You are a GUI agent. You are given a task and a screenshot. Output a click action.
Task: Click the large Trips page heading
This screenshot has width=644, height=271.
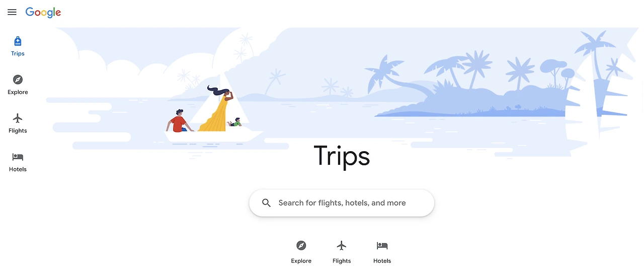(342, 156)
